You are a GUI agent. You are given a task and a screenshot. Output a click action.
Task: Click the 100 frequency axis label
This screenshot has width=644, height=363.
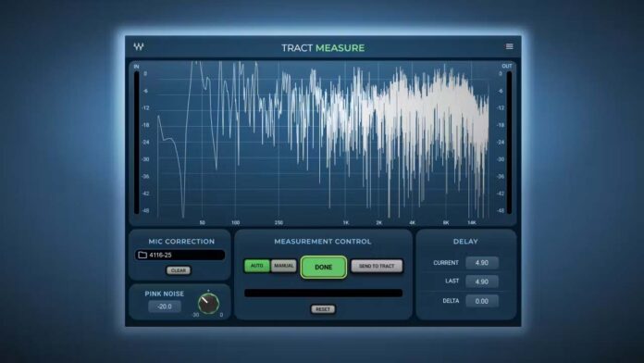click(x=235, y=223)
